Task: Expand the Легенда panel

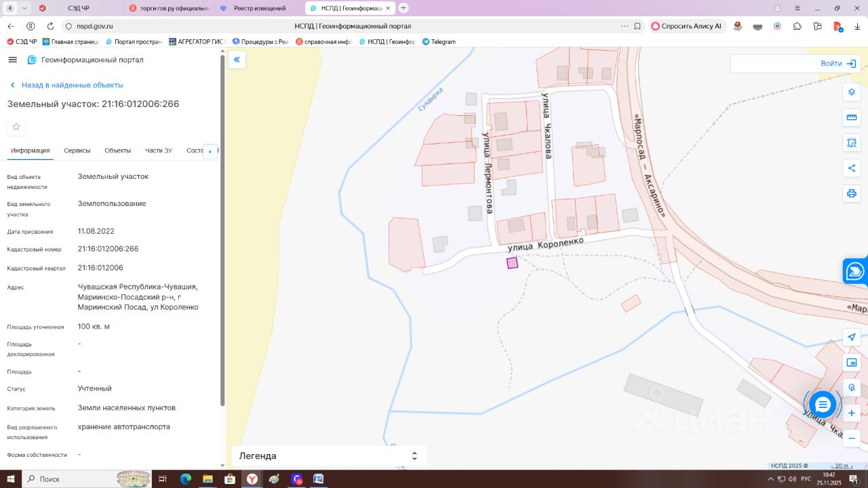Action: click(329, 456)
